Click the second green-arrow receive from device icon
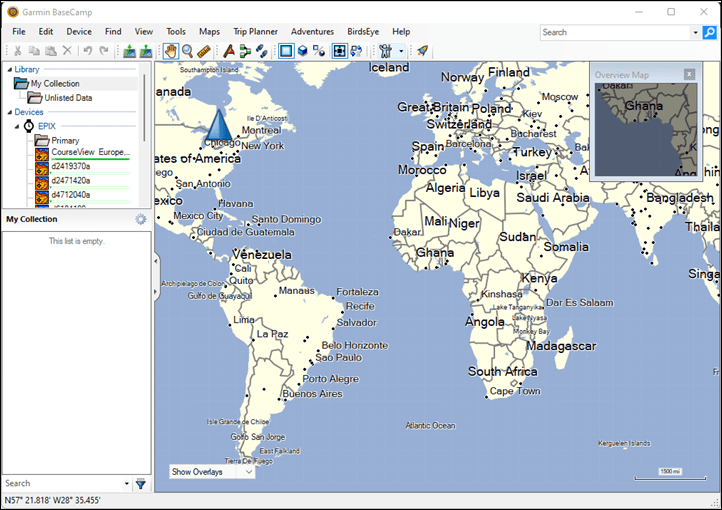The height and width of the screenshot is (510, 722). (146, 51)
